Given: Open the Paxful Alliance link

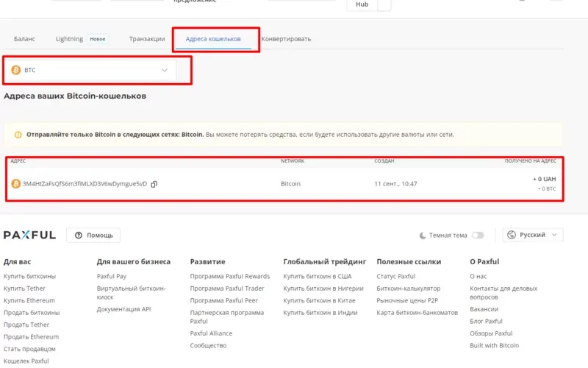Looking at the screenshot, I should [x=211, y=333].
